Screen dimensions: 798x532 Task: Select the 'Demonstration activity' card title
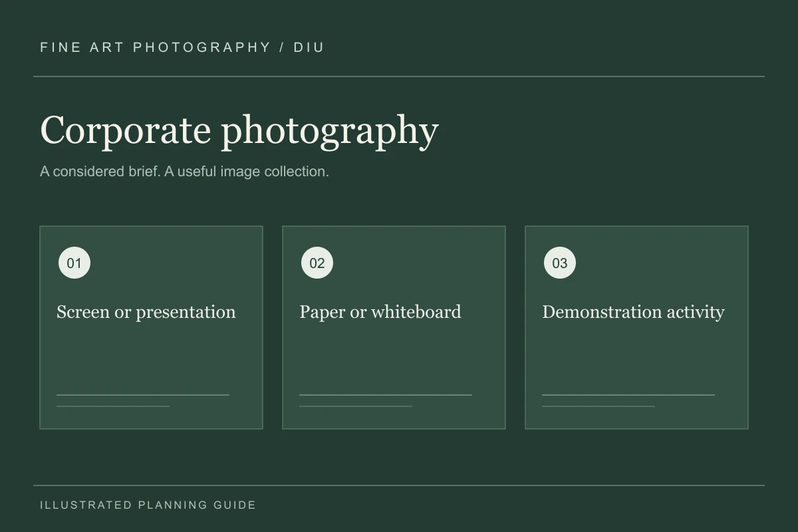pyautogui.click(x=633, y=312)
